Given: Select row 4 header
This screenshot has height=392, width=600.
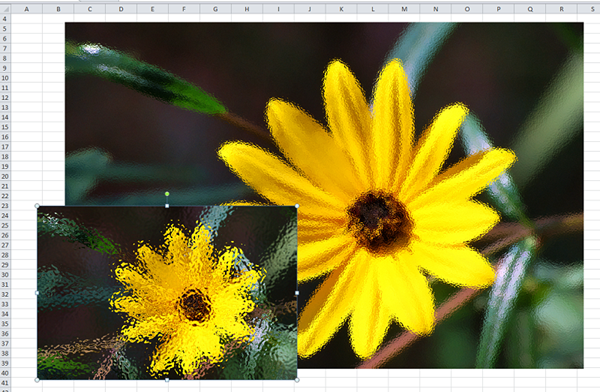Looking at the screenshot, I should (x=5, y=19).
